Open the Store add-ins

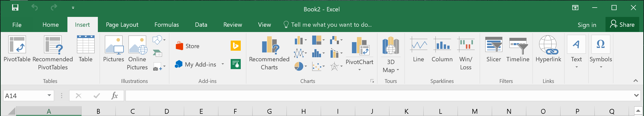tap(188, 46)
